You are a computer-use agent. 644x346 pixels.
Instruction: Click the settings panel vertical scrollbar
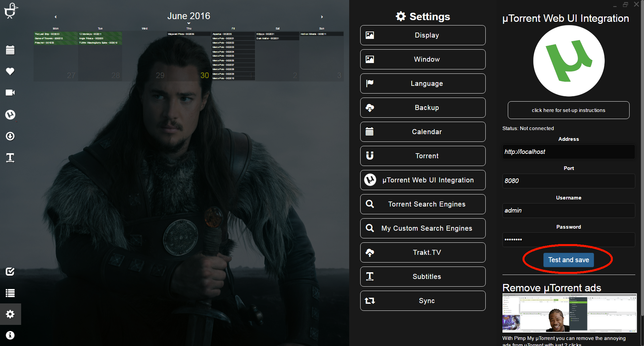point(642,158)
